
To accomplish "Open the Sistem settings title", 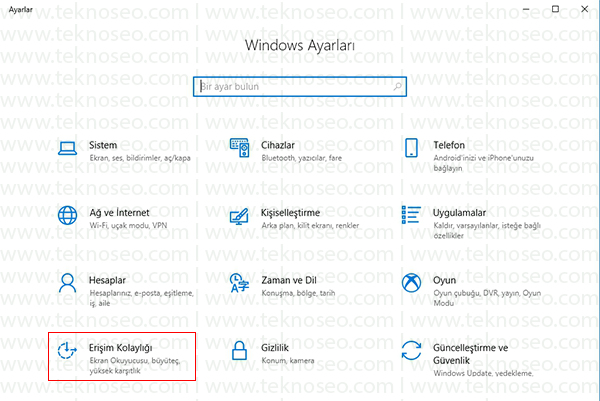I will tap(103, 145).
